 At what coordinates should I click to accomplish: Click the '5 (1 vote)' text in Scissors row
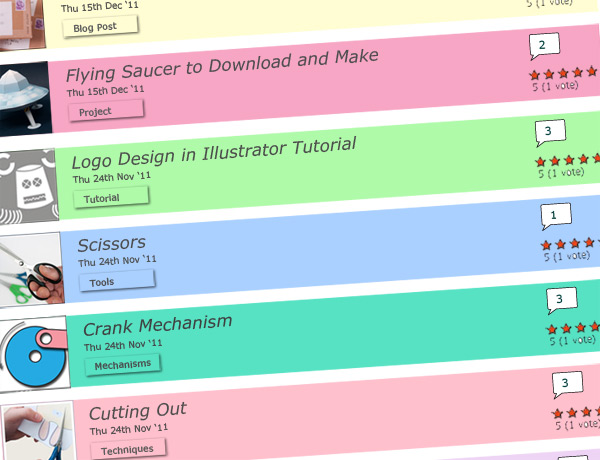pyautogui.click(x=567, y=256)
